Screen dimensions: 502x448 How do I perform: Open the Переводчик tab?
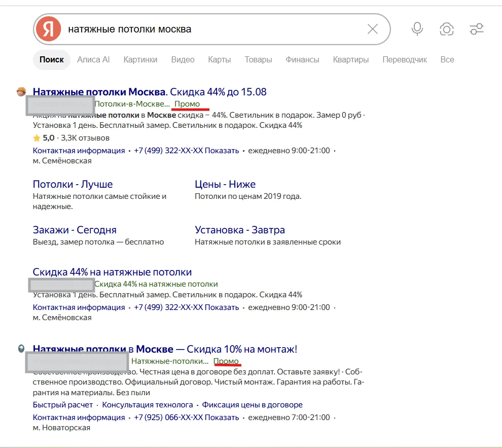coord(405,59)
